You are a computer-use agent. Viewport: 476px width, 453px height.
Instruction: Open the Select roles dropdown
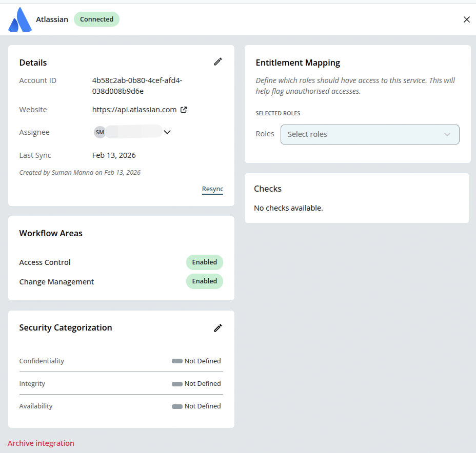click(369, 134)
